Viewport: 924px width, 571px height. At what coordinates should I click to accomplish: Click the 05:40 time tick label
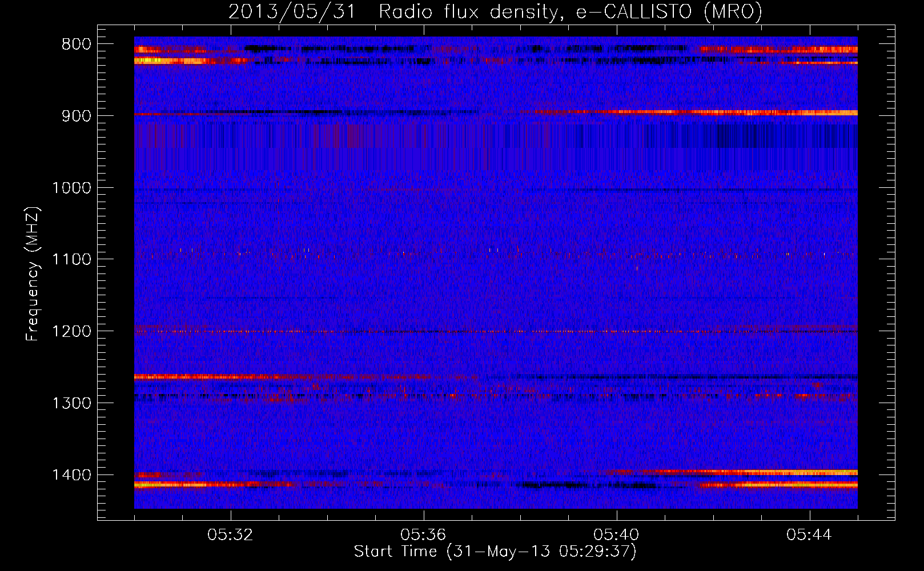(616, 535)
